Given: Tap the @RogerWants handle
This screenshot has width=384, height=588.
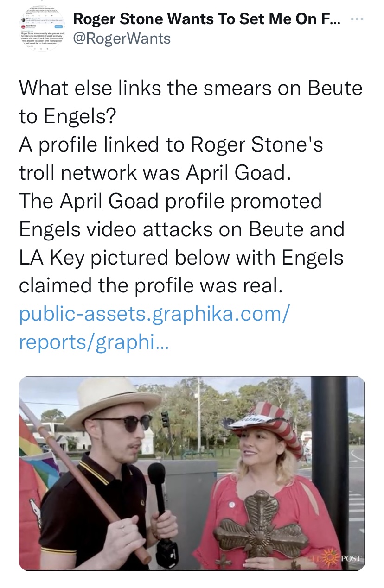Looking at the screenshot, I should point(122,38).
